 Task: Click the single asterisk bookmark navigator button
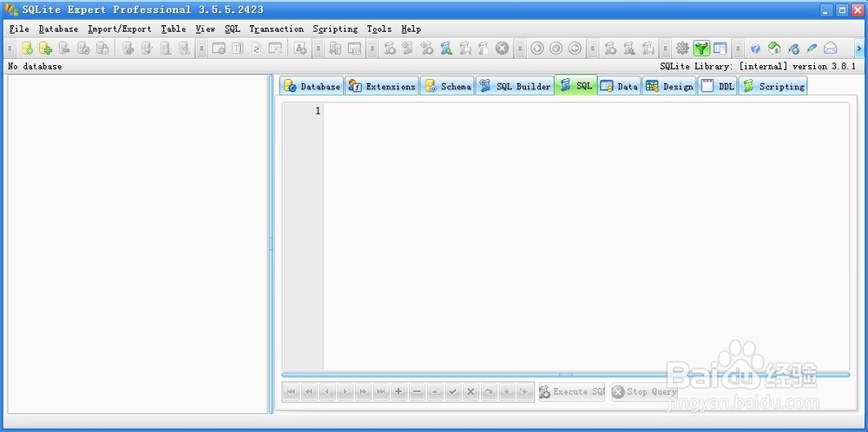tap(506, 391)
